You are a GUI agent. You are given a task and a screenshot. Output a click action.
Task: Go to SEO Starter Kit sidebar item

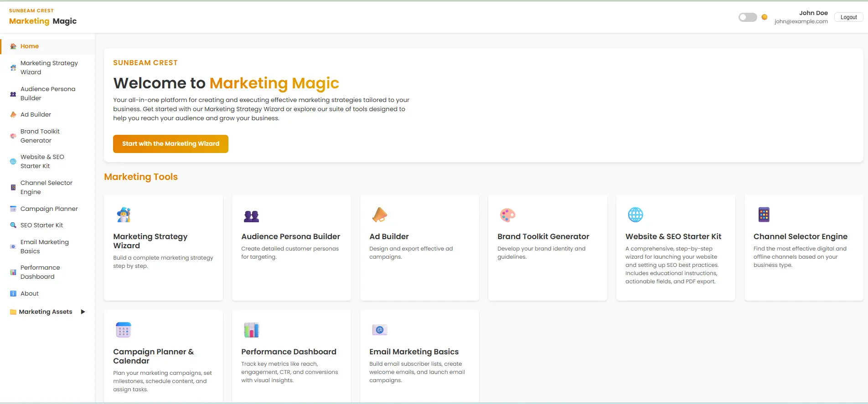[41, 225]
